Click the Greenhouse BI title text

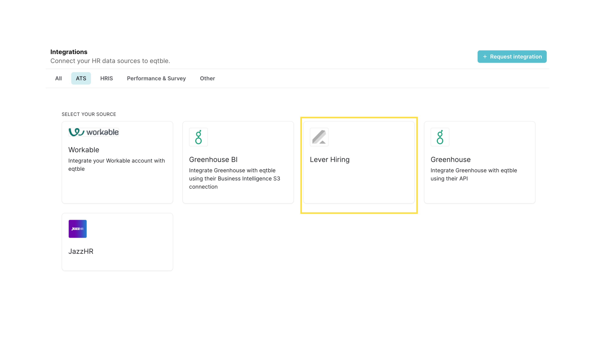pos(213,159)
